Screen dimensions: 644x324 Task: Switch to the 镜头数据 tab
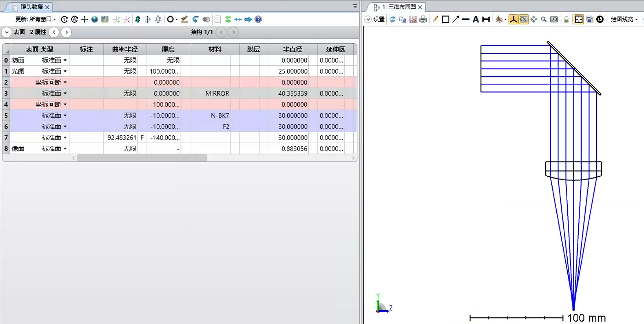[x=32, y=7]
